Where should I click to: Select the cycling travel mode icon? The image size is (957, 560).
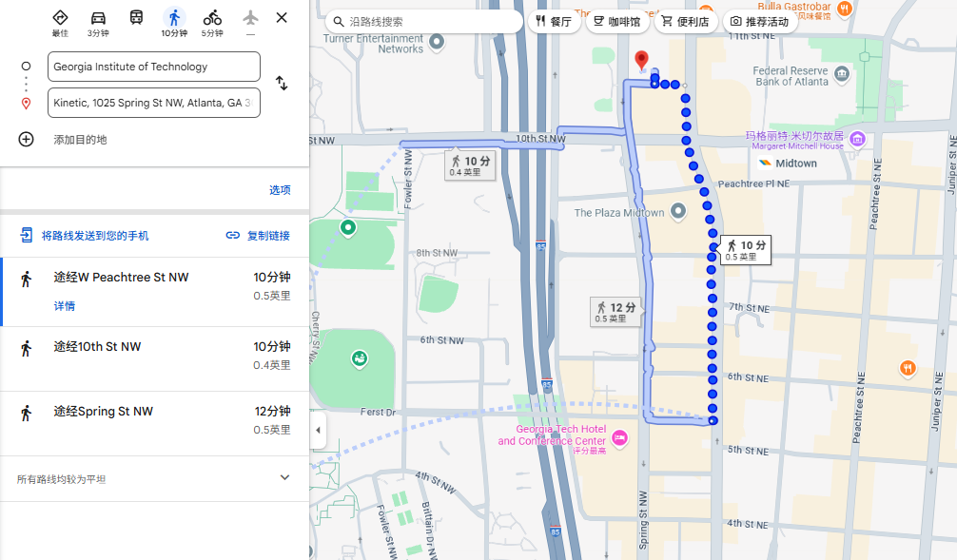click(x=212, y=18)
